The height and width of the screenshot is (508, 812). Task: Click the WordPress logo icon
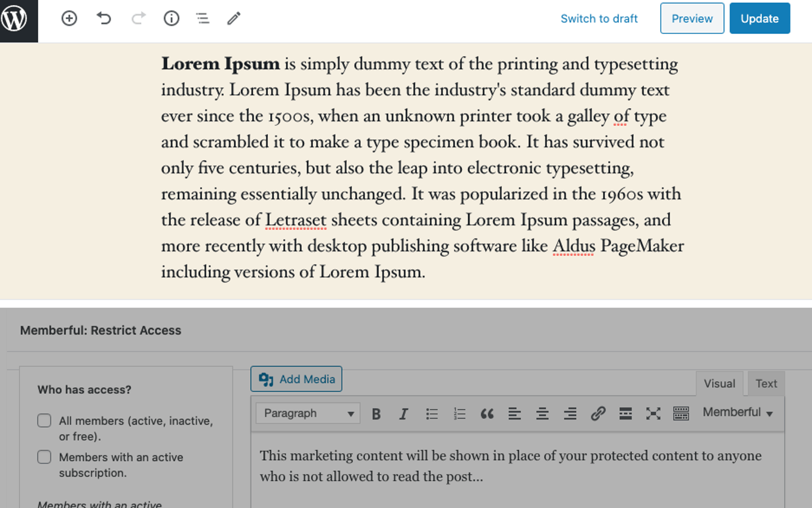tap(15, 19)
